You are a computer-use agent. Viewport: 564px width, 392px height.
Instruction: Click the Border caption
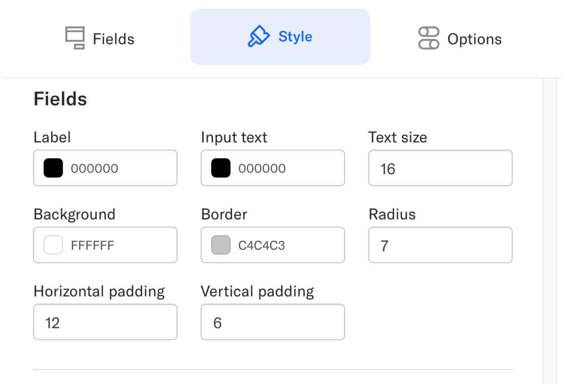pos(224,214)
